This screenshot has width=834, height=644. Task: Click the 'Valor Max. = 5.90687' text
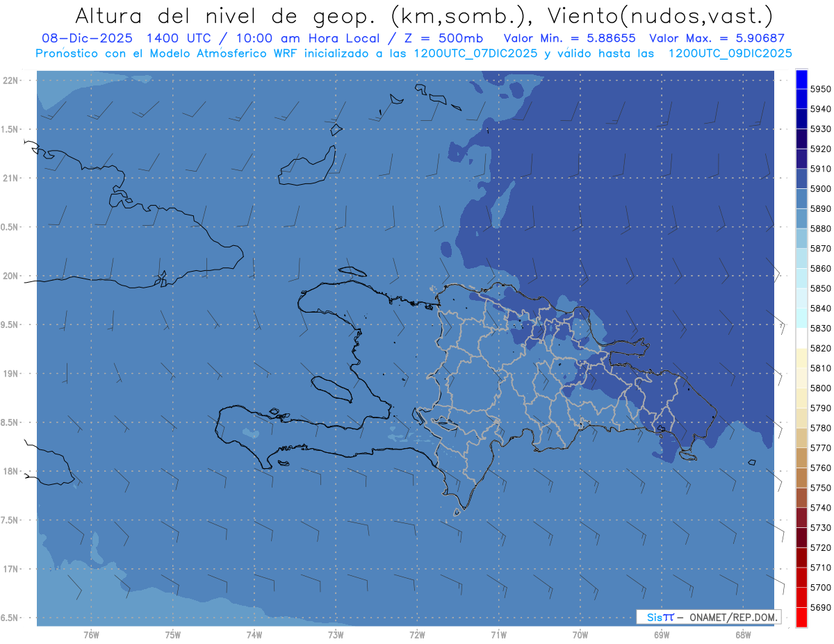point(717,39)
